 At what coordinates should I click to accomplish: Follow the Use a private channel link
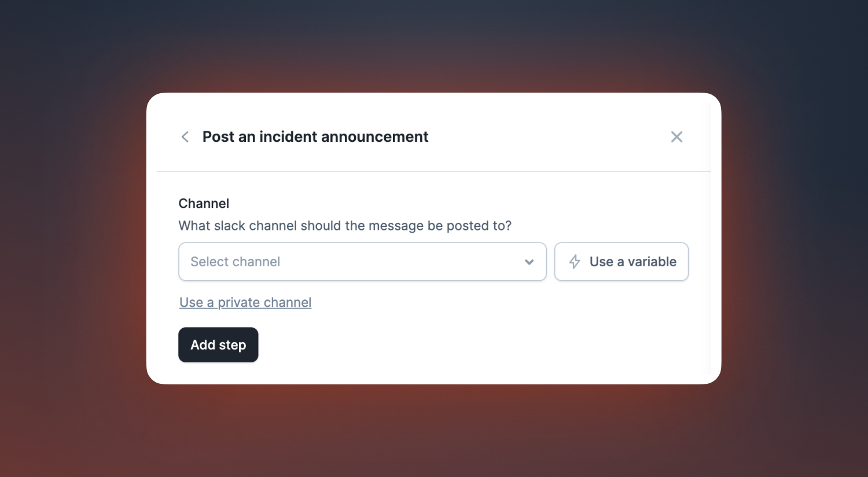[x=245, y=302]
